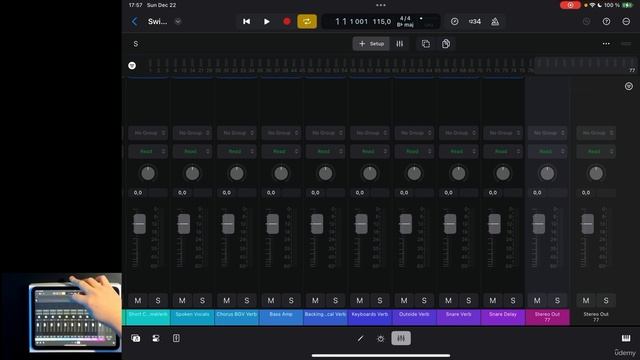The height and width of the screenshot is (360, 640).
Task: Click the fader-bars icon beside Setup
Action: tap(400, 44)
